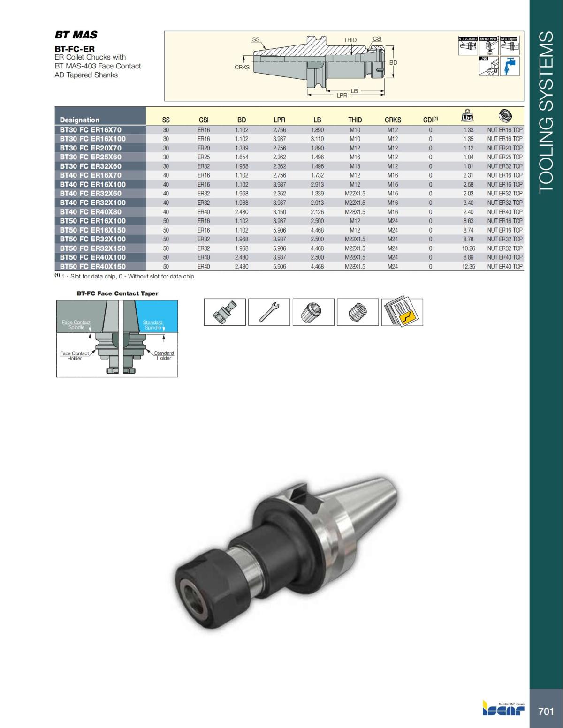Select the 58-60 HRc hardness icon
563x728 pixels.
[489, 45]
